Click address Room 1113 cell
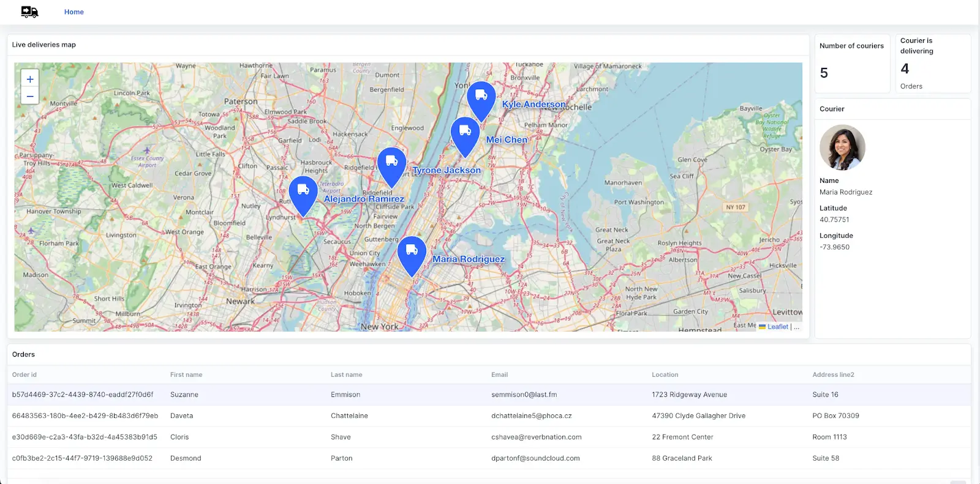The width and height of the screenshot is (980, 484). [830, 437]
